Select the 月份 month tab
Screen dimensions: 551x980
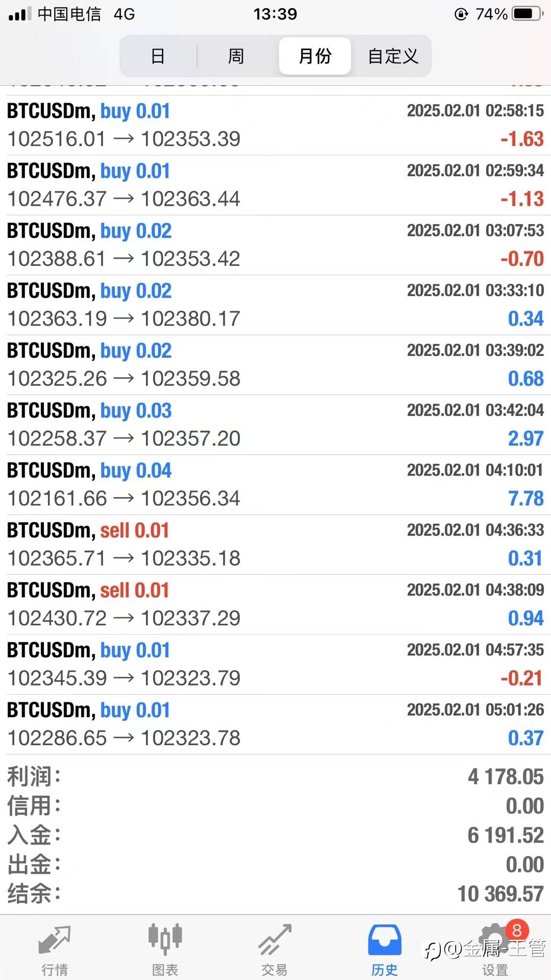315,56
